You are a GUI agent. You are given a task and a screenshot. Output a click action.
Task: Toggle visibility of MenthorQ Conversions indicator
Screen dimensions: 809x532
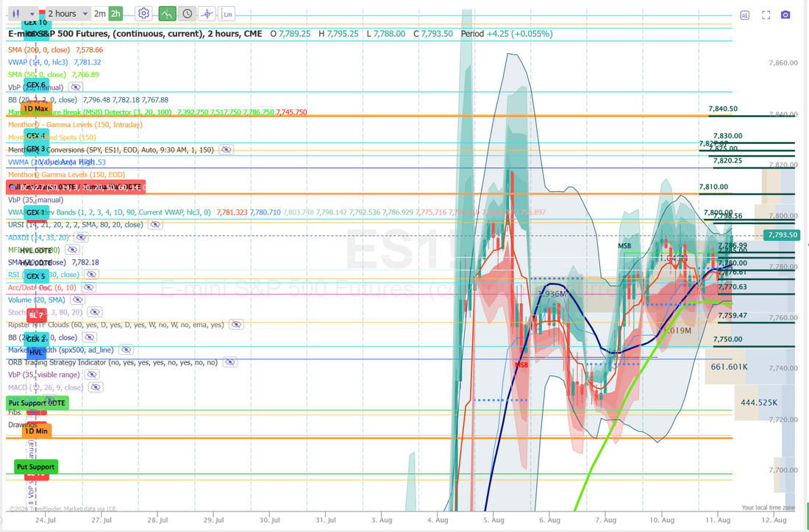point(226,149)
